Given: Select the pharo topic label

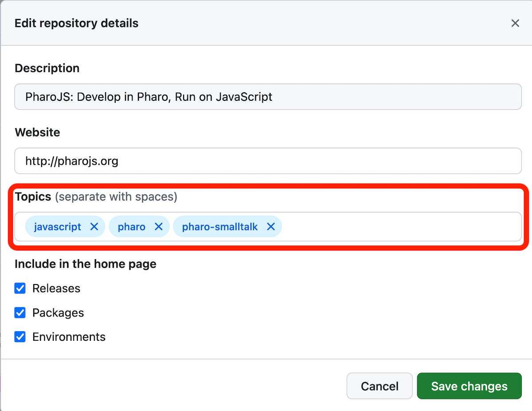Looking at the screenshot, I should point(132,227).
